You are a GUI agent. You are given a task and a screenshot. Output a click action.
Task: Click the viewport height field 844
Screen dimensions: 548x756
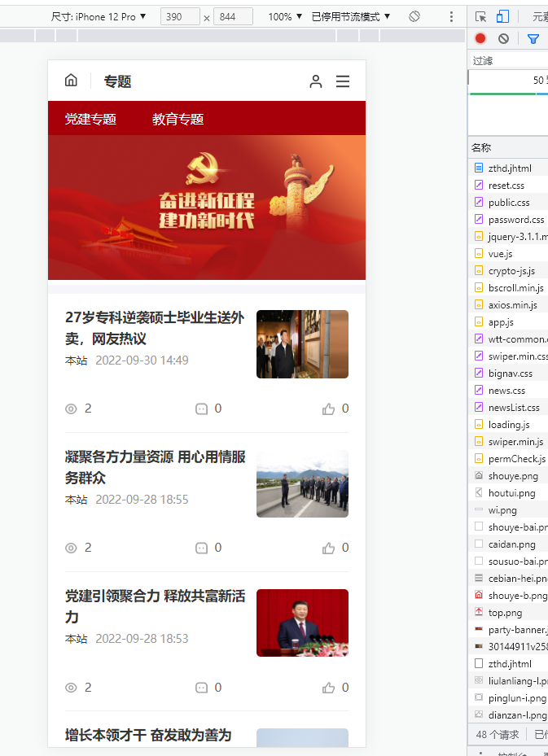point(233,17)
